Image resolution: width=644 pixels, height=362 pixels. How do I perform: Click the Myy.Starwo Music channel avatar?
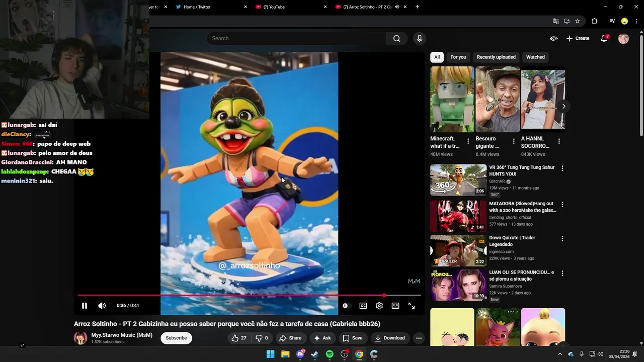pos(80,338)
